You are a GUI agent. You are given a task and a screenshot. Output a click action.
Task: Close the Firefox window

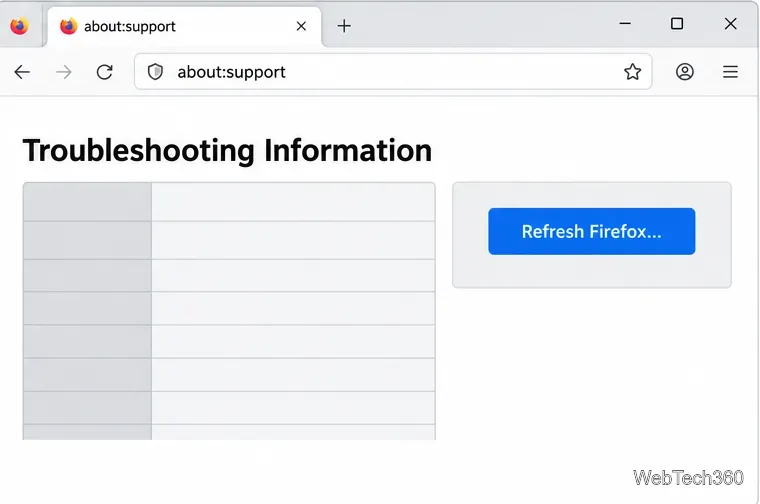click(x=730, y=23)
